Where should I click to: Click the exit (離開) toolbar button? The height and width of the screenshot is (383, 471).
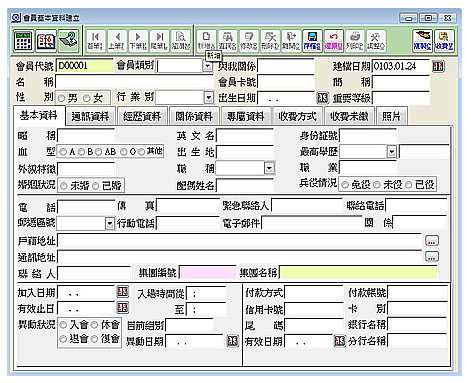[x=291, y=41]
